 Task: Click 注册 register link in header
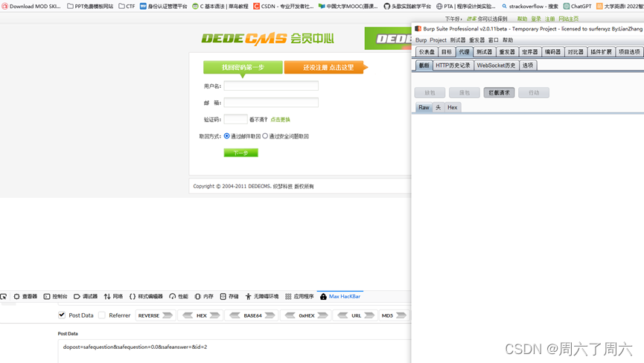pos(550,19)
